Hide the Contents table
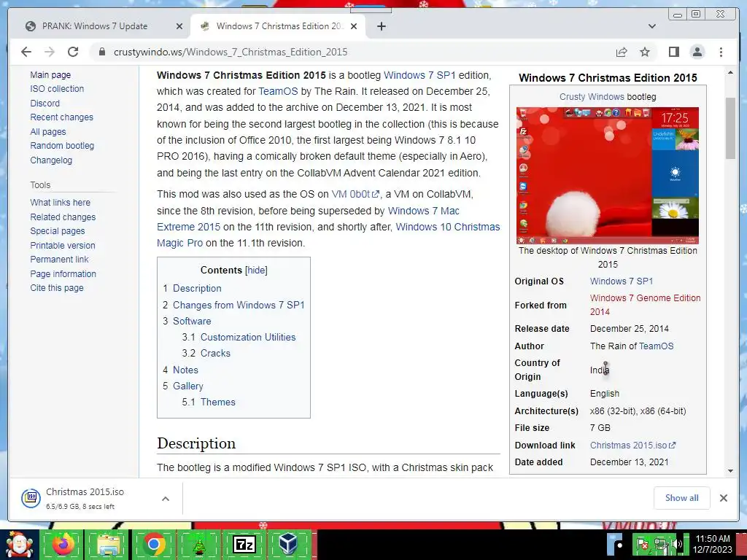The image size is (747, 560). click(x=256, y=270)
